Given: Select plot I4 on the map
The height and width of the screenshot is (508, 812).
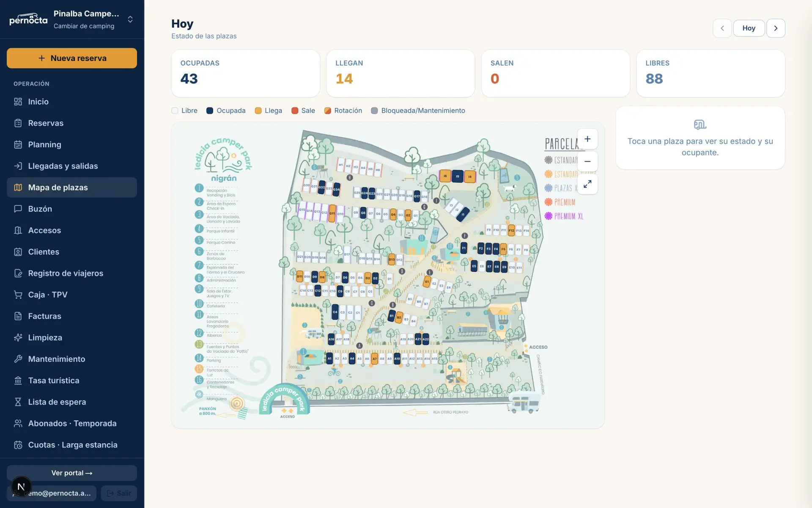Looking at the screenshot, I should click(x=470, y=177).
